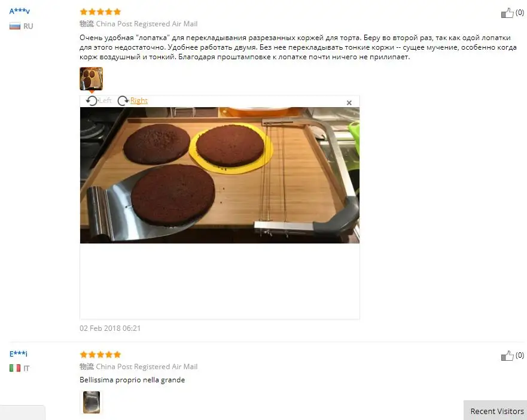The width and height of the screenshot is (527, 420).
Task: Click the Russian flag icon
Action: 15,26
